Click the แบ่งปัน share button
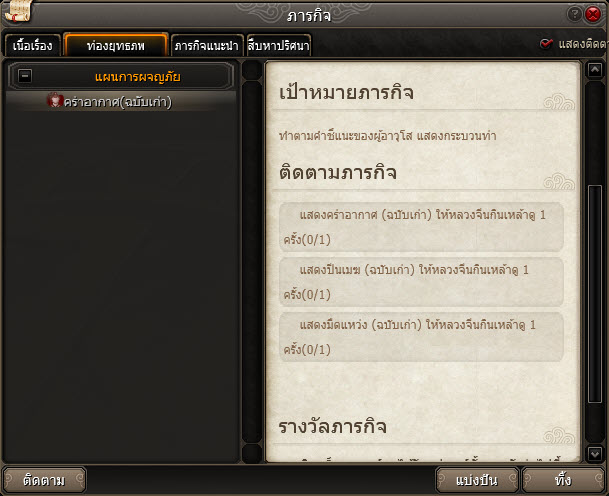The image size is (609, 496). tap(477, 480)
